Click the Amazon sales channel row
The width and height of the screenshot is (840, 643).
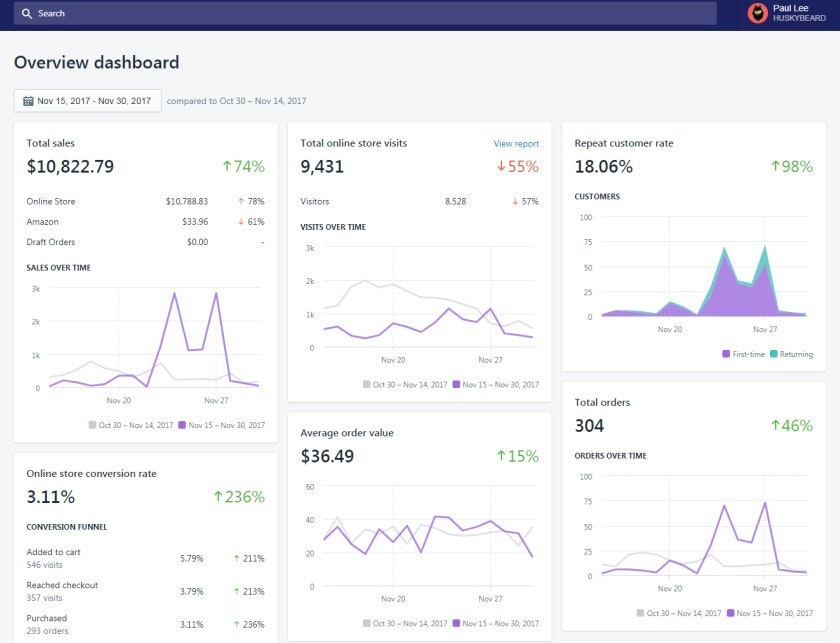tap(145, 222)
